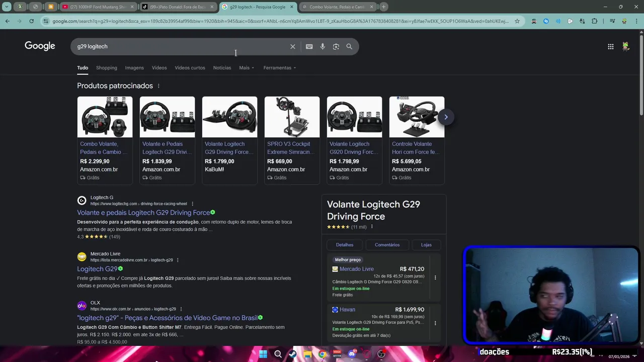Open options menu next to the Logitech G result
Image resolution: width=644 pixels, height=362 pixels.
192,204
